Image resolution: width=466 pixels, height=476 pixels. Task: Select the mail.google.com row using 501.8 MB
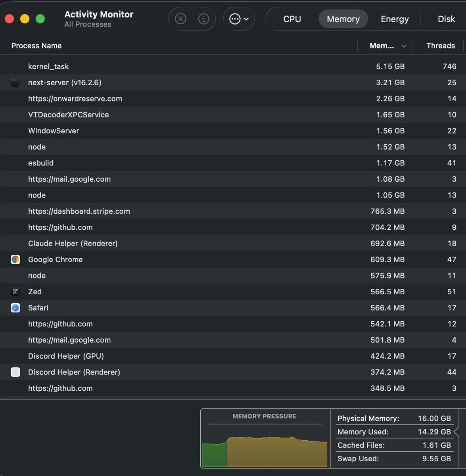[x=233, y=340]
